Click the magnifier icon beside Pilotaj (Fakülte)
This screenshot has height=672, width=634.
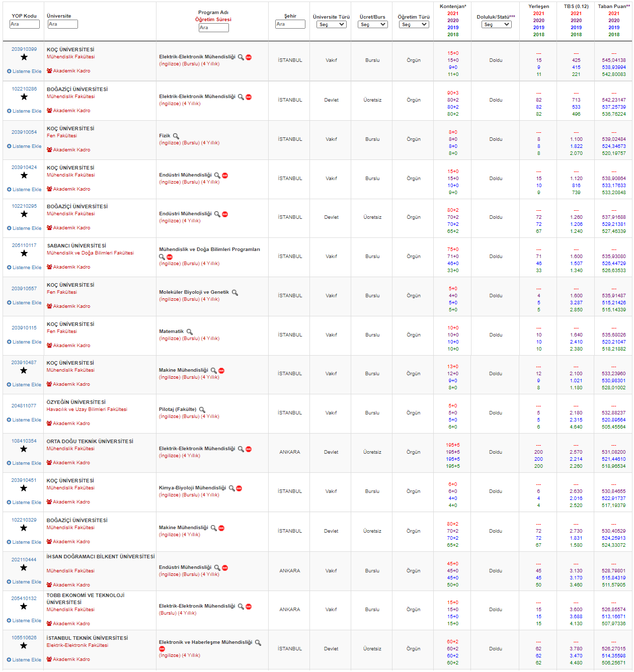coord(202,410)
